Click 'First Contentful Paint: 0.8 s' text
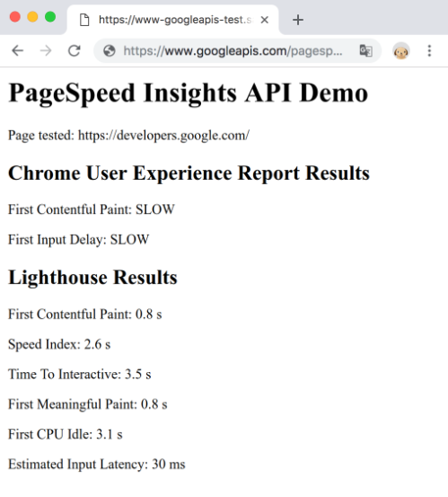 (x=85, y=315)
